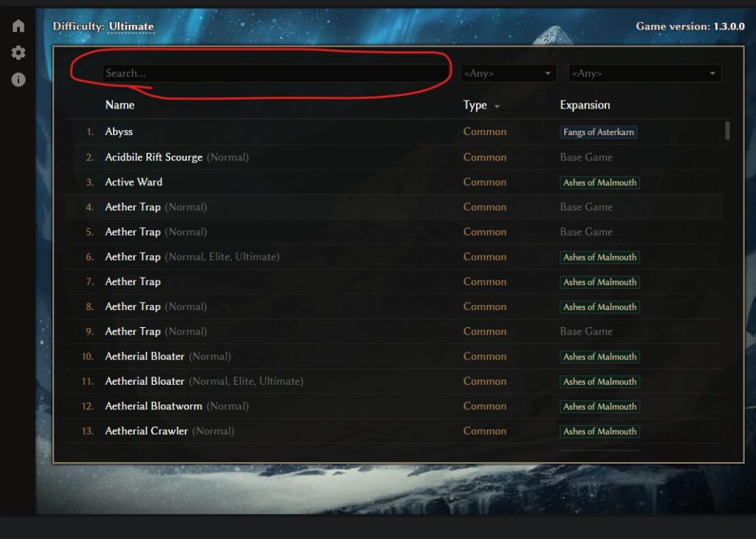
Task: Sort by the Type column header
Action: click(x=475, y=105)
